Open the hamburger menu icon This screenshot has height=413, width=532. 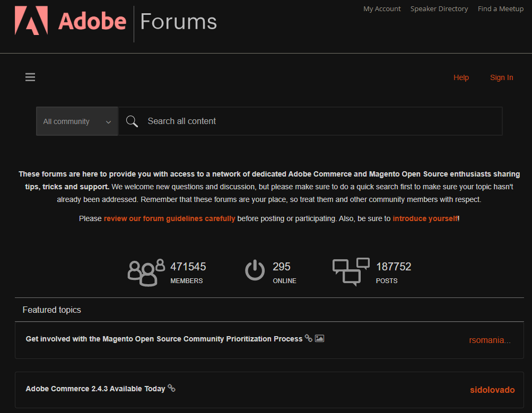(30, 77)
